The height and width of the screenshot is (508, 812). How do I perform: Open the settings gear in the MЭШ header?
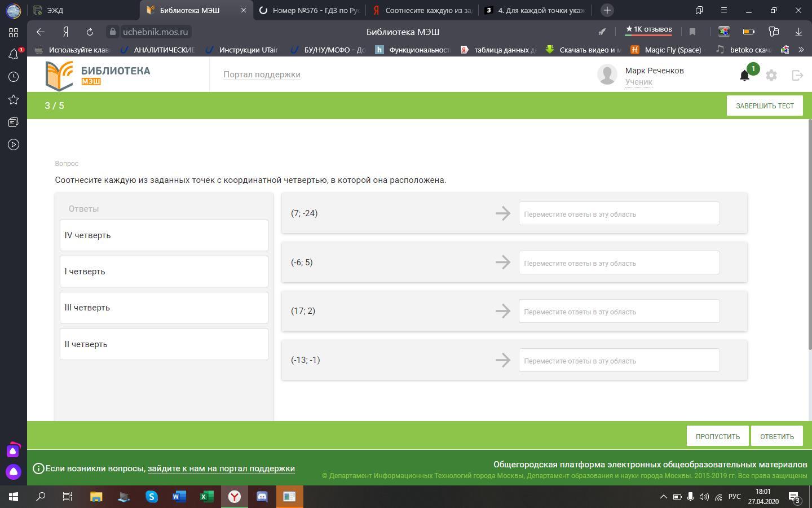click(771, 75)
